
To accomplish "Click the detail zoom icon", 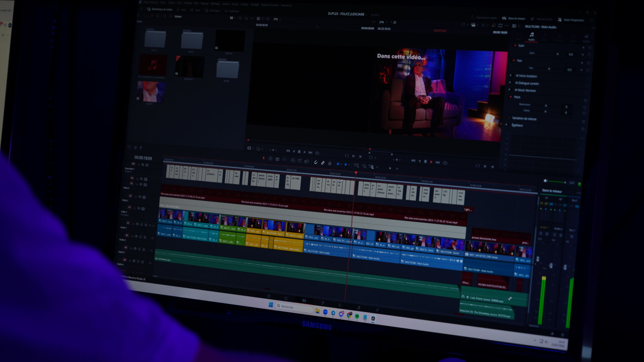I will 364,166.
